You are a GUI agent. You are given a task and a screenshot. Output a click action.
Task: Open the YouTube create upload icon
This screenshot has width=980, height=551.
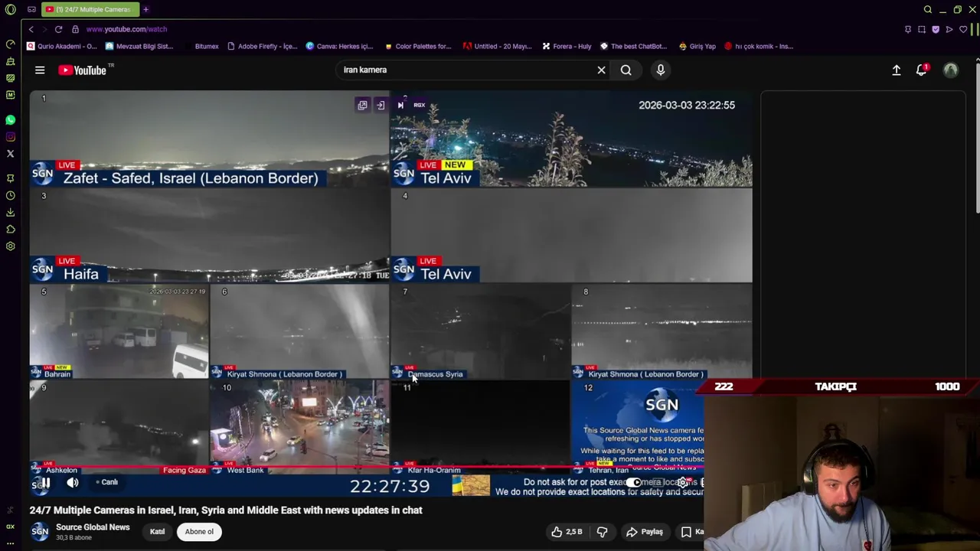point(897,70)
